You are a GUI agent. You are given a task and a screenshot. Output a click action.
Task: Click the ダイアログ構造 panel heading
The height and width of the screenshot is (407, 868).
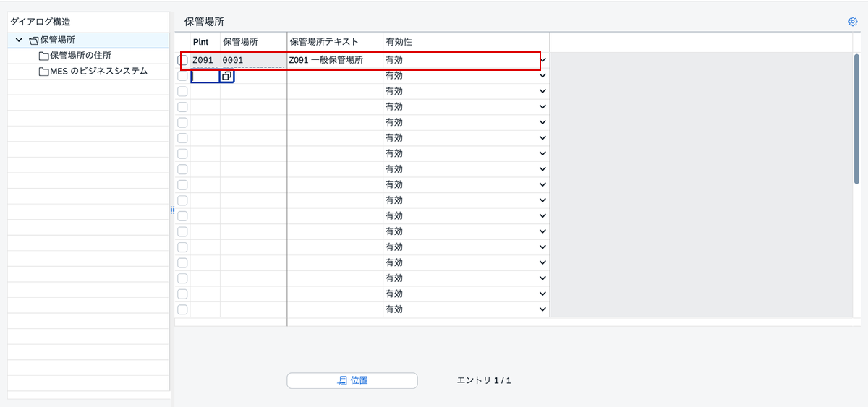tap(41, 22)
